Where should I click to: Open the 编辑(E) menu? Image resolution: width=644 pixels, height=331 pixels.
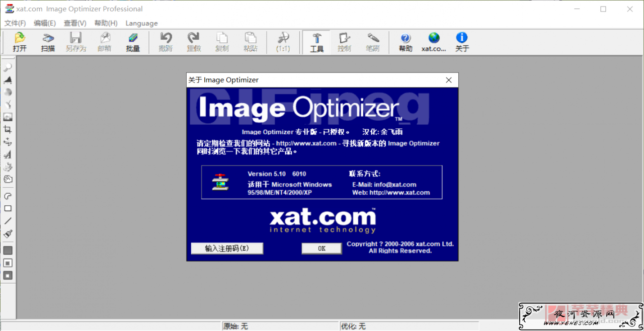click(45, 23)
